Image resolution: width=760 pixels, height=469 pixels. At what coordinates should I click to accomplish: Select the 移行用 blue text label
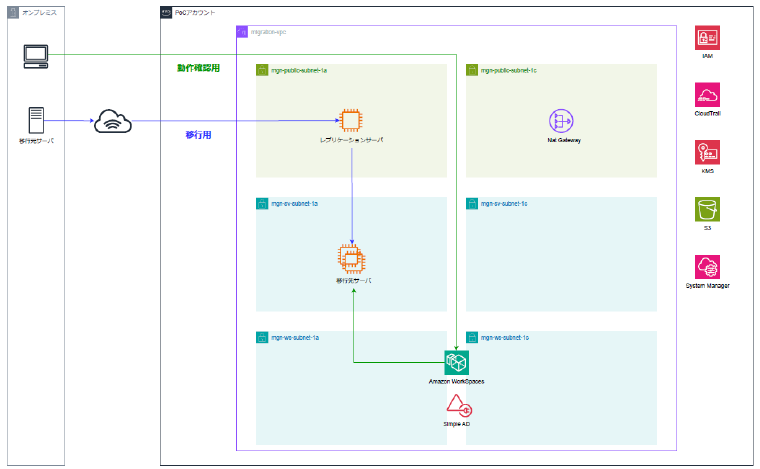coord(198,133)
